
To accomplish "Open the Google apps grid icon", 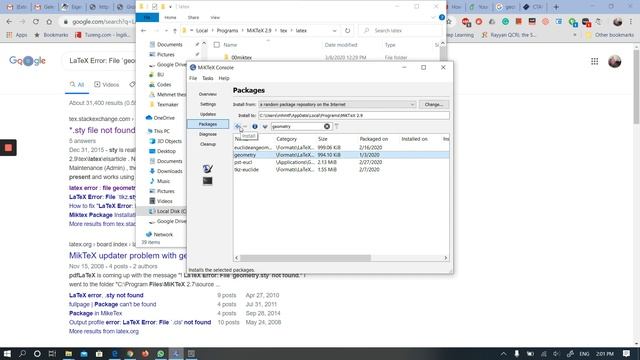I will (594, 61).
